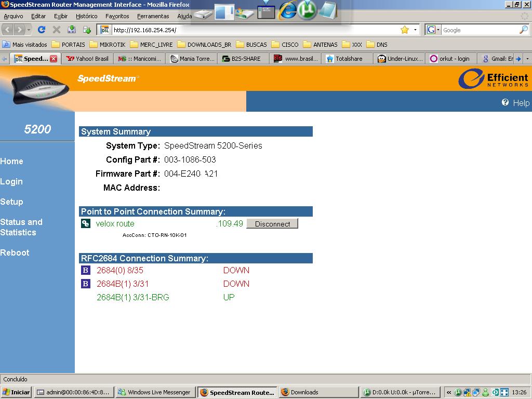Click the Efficient Networks logo
532x399 pixels.
(x=494, y=79)
